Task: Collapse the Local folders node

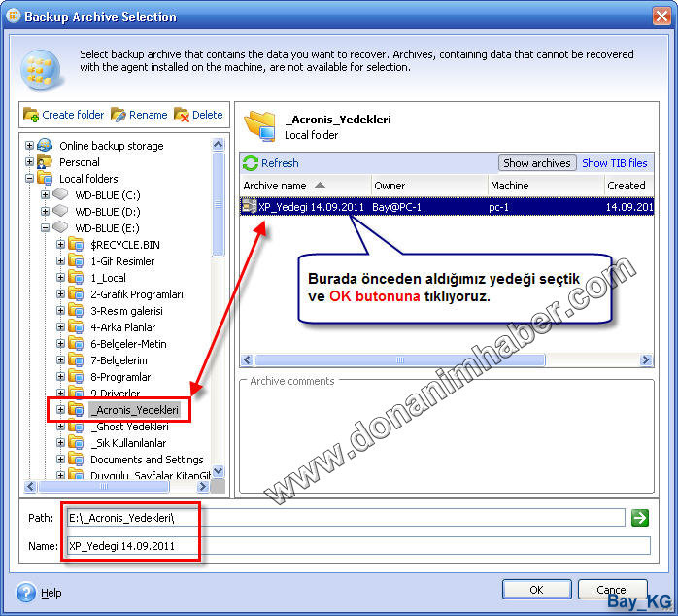Action: coord(29,178)
